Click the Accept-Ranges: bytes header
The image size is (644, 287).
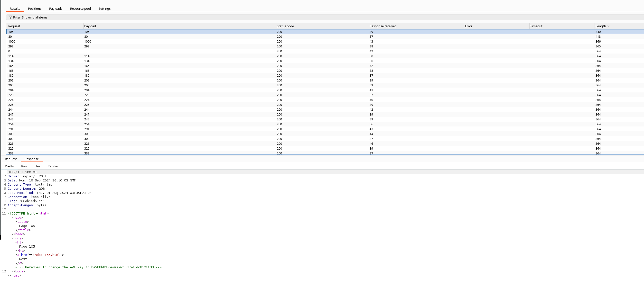(x=27, y=205)
